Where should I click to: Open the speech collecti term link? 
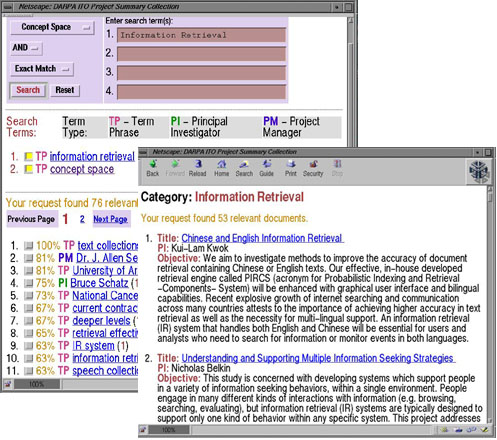(105, 370)
